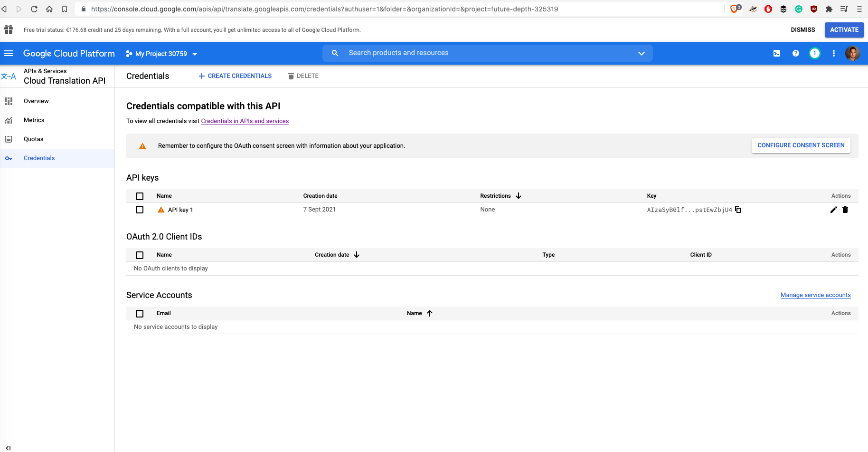Screen dimensions: 868x452
Task: Click the warning triangle beside API key 1
Action: tap(161, 210)
